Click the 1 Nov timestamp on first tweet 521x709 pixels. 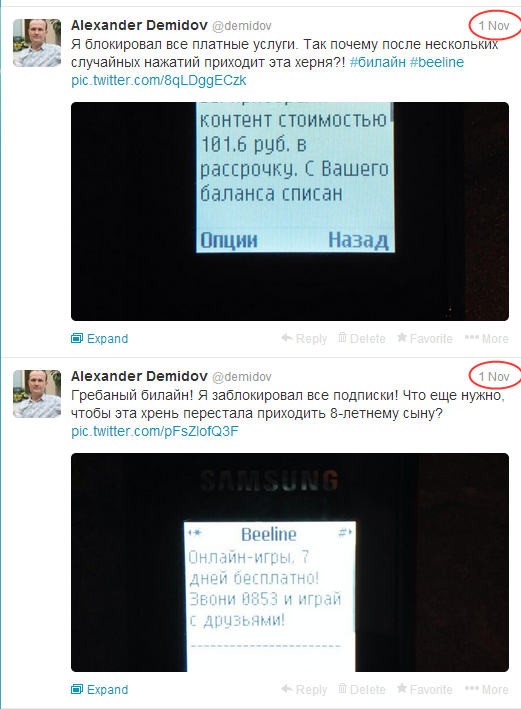coord(494,26)
